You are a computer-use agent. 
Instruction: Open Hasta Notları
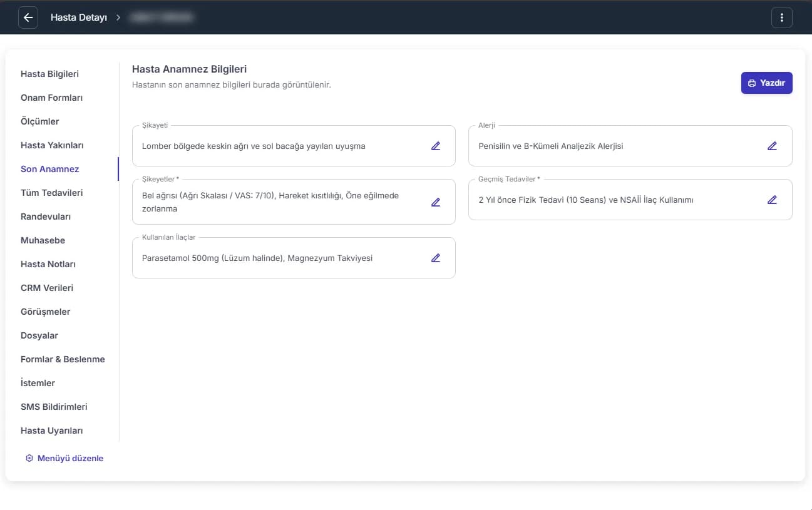coord(48,264)
